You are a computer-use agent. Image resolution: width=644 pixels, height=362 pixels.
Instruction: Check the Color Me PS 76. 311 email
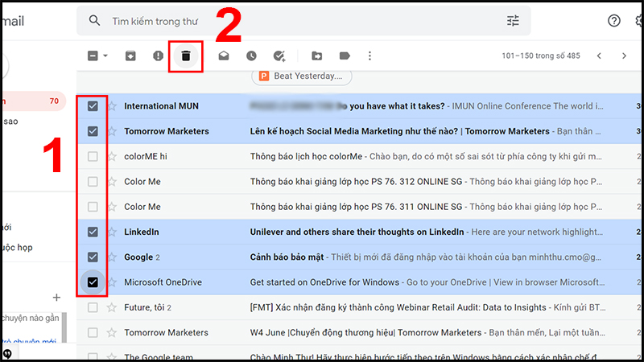pyautogui.click(x=93, y=207)
